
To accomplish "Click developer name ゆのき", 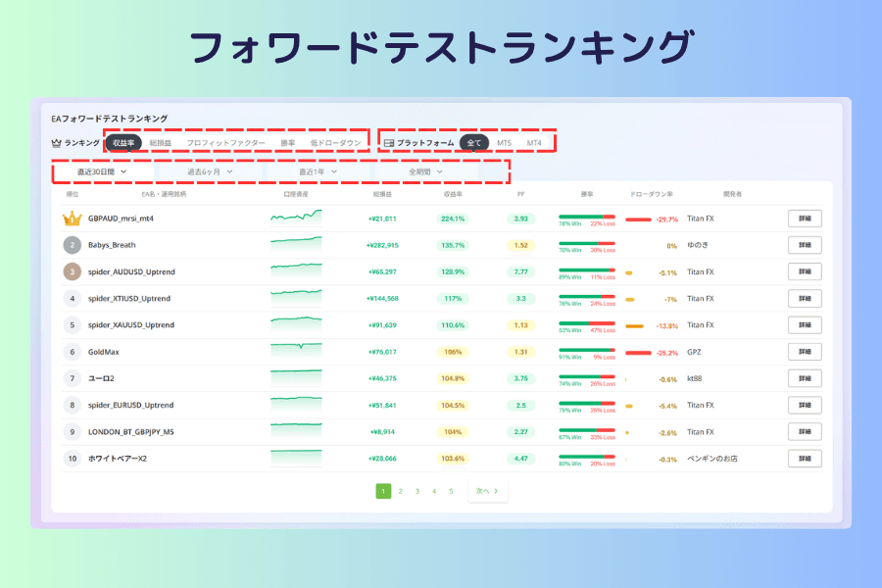I will click(698, 245).
